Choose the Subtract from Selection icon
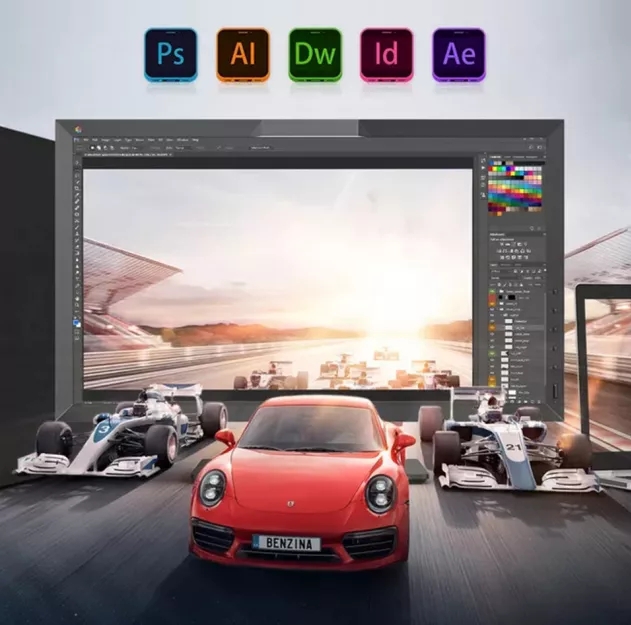 pyautogui.click(x=105, y=148)
